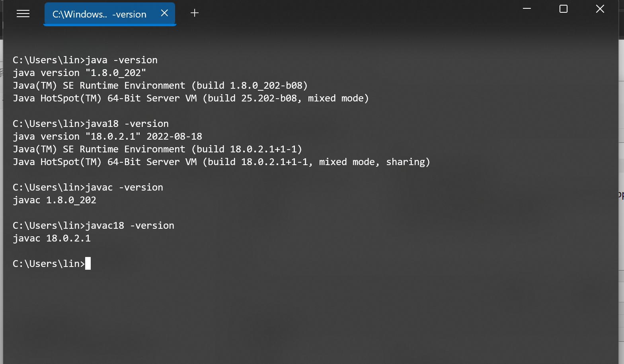Click the 'javac 1.8.0_202' output line
The width and height of the screenshot is (624, 364).
click(x=55, y=200)
